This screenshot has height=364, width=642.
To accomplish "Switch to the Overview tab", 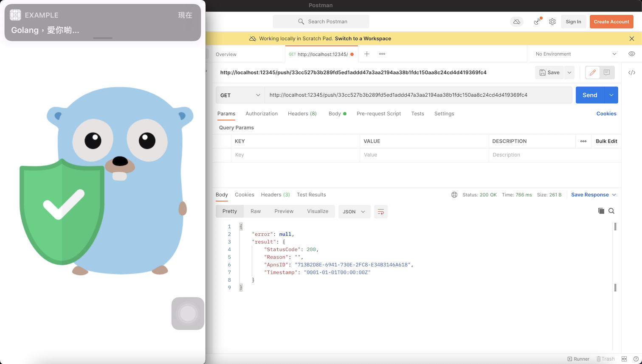I will (x=226, y=54).
